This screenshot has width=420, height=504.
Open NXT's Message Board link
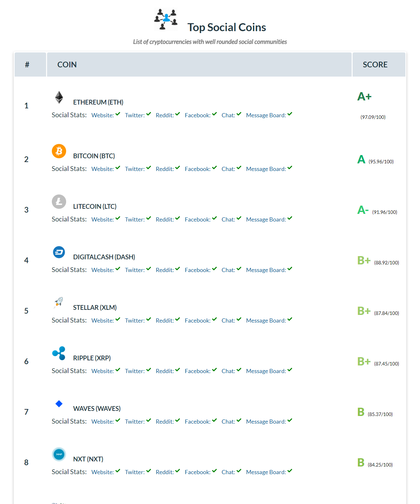[266, 472]
